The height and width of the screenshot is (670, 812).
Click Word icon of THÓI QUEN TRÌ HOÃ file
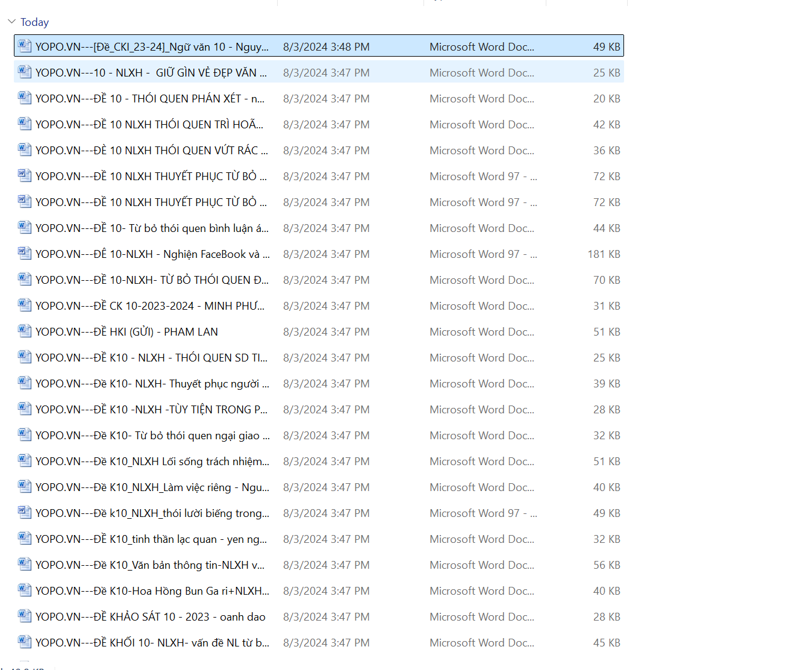[25, 124]
